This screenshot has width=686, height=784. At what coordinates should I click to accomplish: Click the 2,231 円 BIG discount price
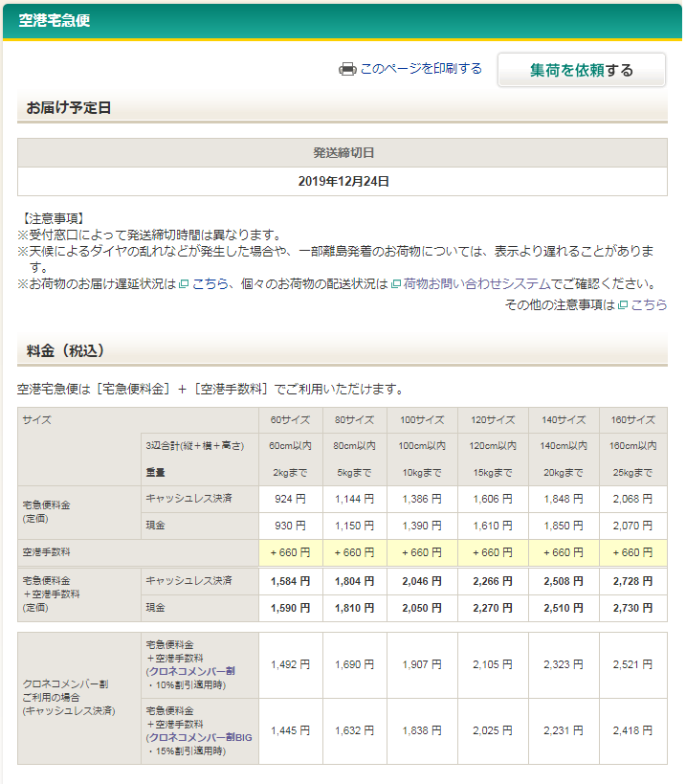coord(564,730)
